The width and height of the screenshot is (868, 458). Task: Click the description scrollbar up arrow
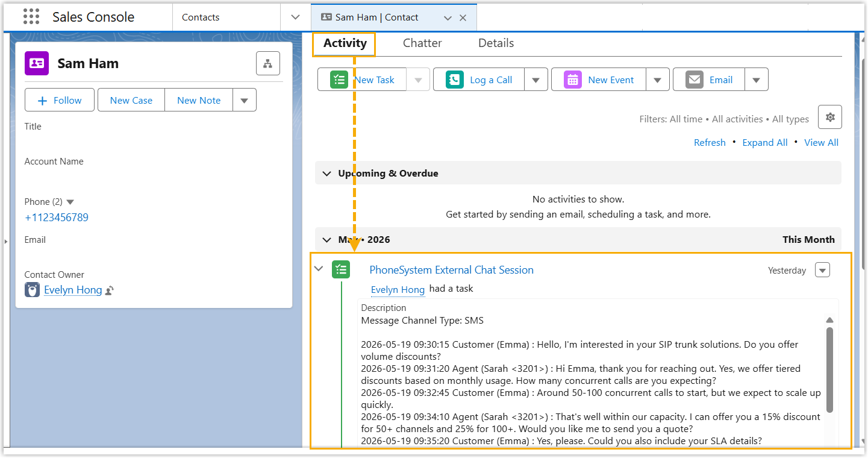(829, 320)
